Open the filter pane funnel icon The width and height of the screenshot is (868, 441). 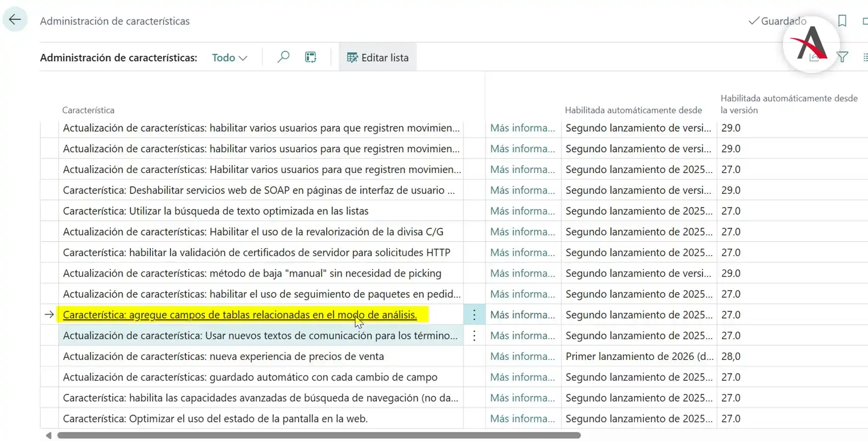842,57
